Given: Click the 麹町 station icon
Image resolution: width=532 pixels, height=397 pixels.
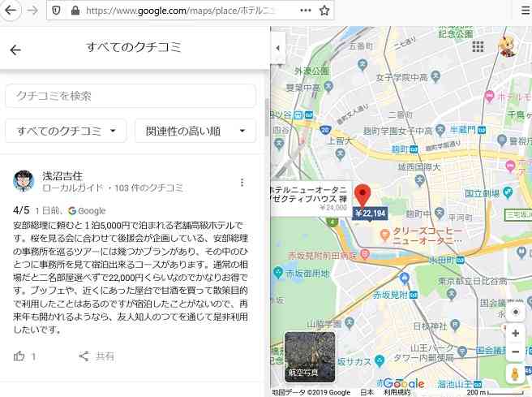Looking at the screenshot, I should (x=414, y=149).
